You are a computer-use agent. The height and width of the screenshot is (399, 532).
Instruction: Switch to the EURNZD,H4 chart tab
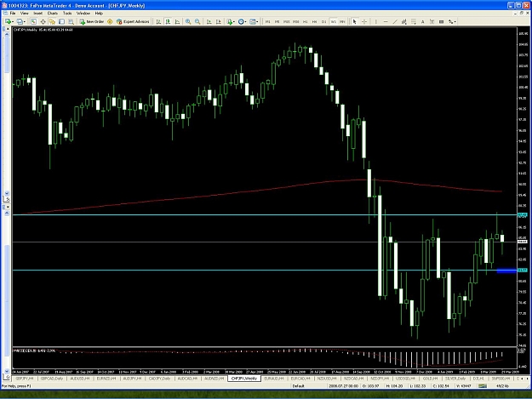(106, 379)
